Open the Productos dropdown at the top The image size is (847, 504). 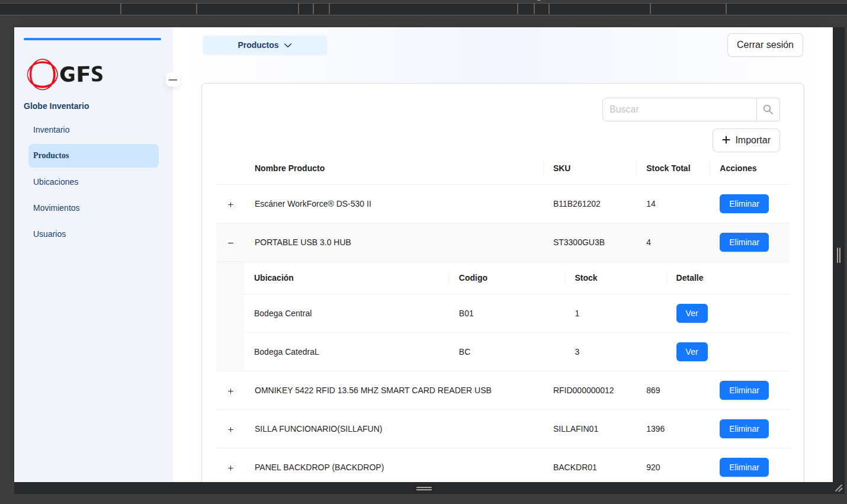(x=265, y=46)
